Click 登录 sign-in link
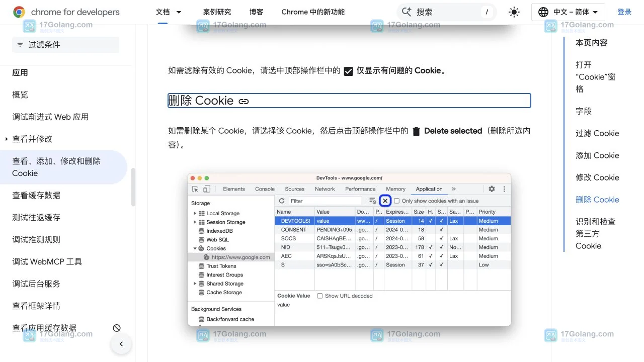Screen dimensions: 644x362 [624, 12]
